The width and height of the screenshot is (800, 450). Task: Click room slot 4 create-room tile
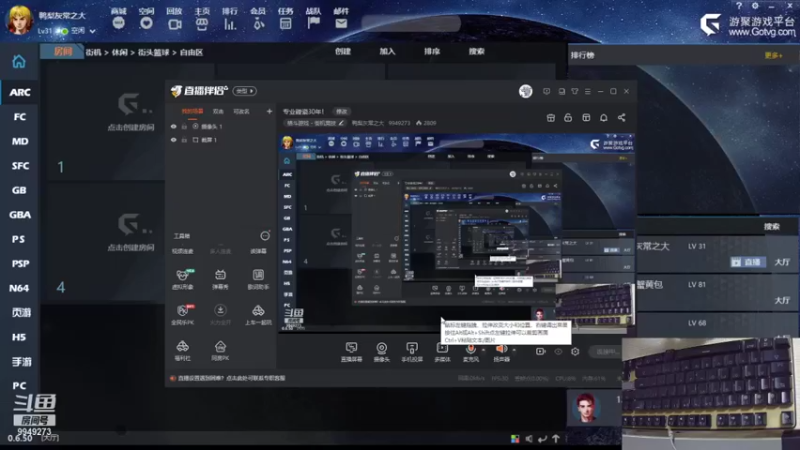pos(131,233)
